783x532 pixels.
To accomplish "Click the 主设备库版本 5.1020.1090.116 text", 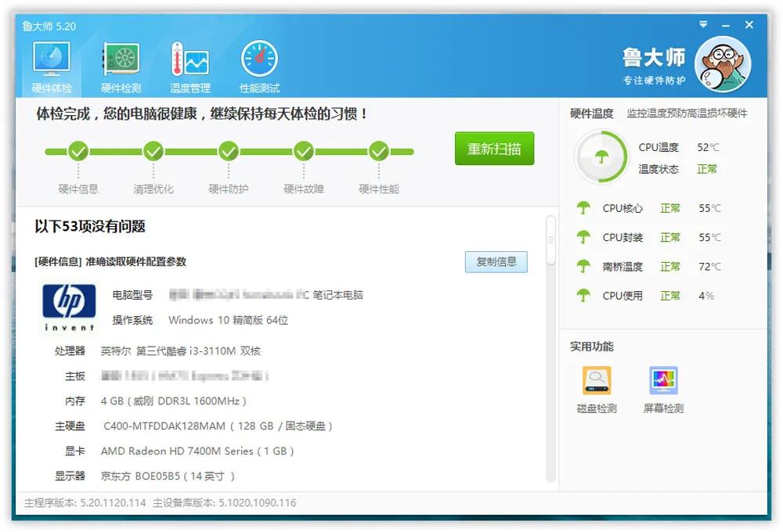I will pos(225,502).
